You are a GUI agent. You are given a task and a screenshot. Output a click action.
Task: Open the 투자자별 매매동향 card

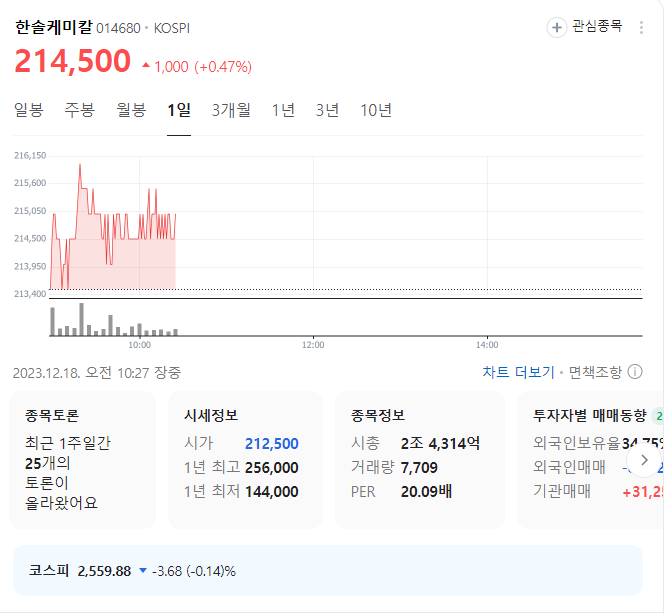[x=590, y=460]
